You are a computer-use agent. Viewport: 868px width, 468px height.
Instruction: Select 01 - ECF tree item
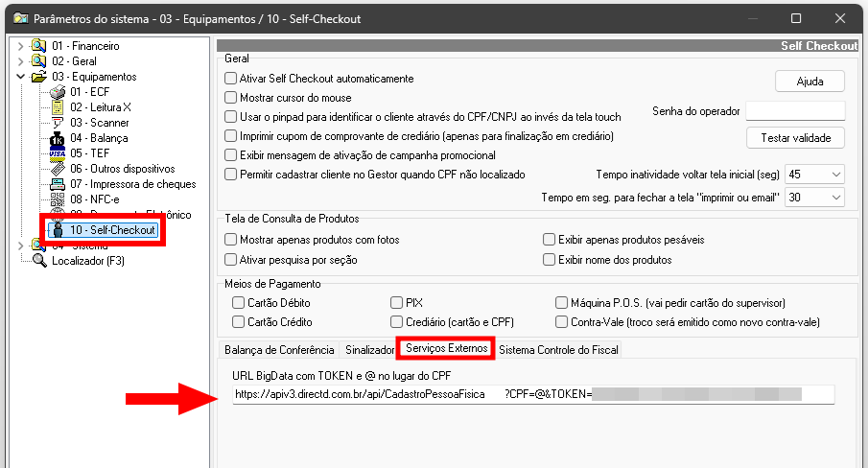coord(90,92)
